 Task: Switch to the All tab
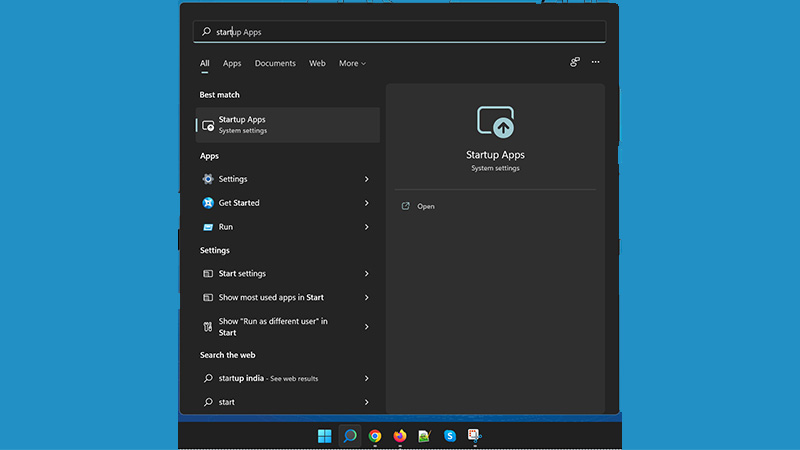[x=205, y=63]
